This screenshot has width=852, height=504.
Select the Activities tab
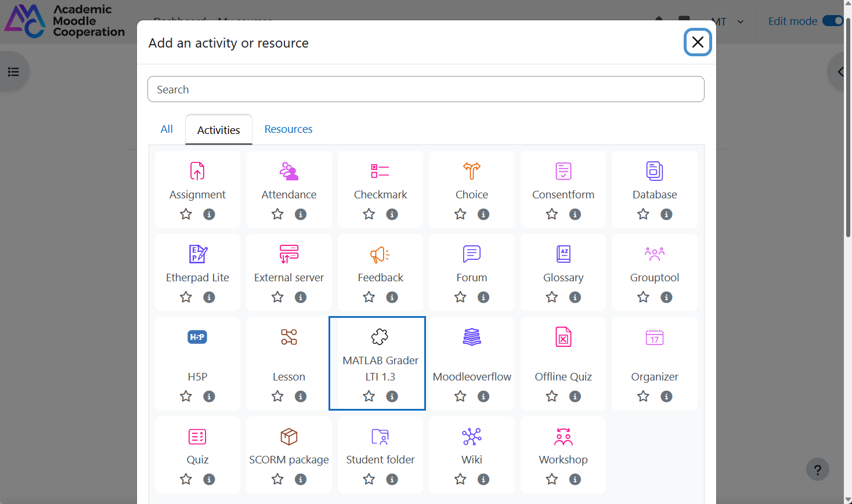point(219,130)
